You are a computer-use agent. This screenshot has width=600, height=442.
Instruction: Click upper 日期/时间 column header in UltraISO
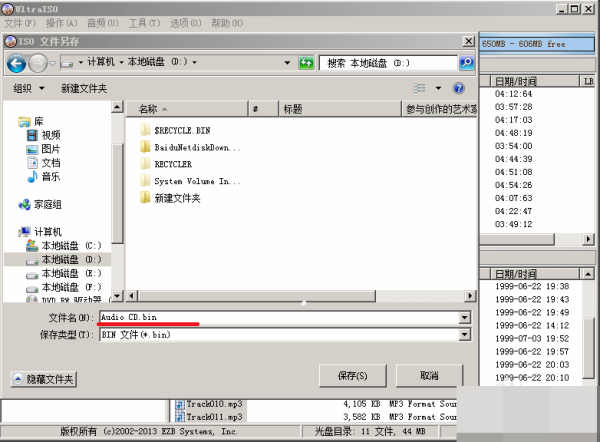coord(535,81)
